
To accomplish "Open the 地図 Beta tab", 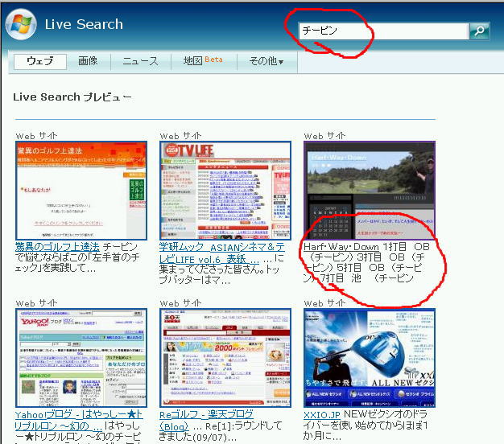I will point(203,60).
